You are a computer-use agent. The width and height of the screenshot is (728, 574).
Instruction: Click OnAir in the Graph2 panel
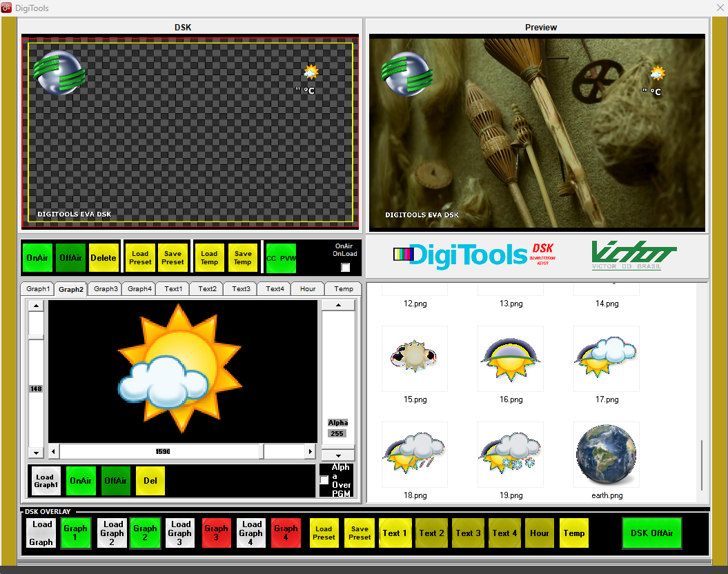(x=81, y=481)
